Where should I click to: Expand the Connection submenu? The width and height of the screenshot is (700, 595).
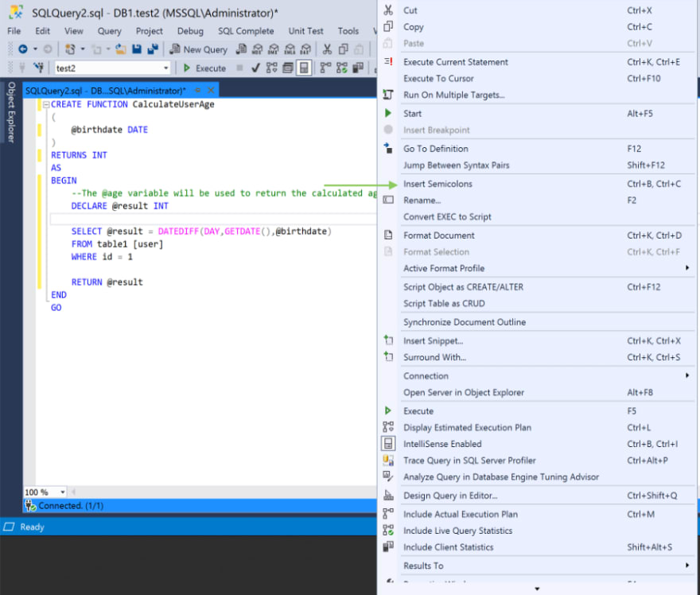[687, 375]
